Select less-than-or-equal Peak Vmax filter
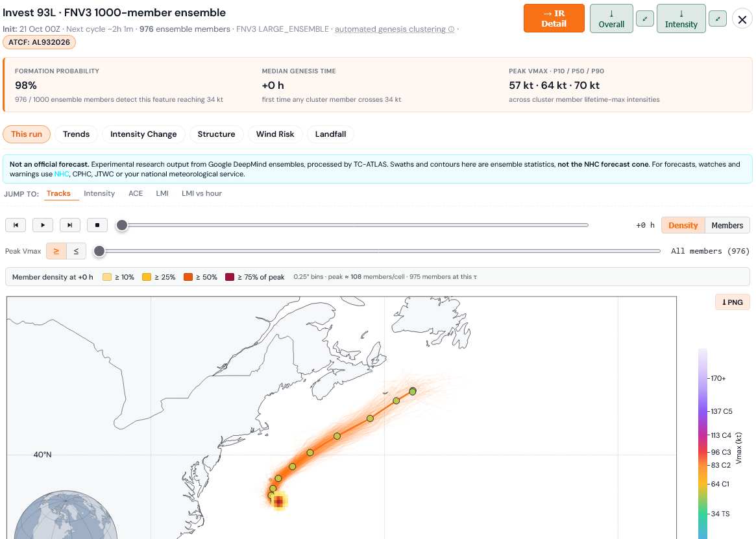 click(76, 251)
